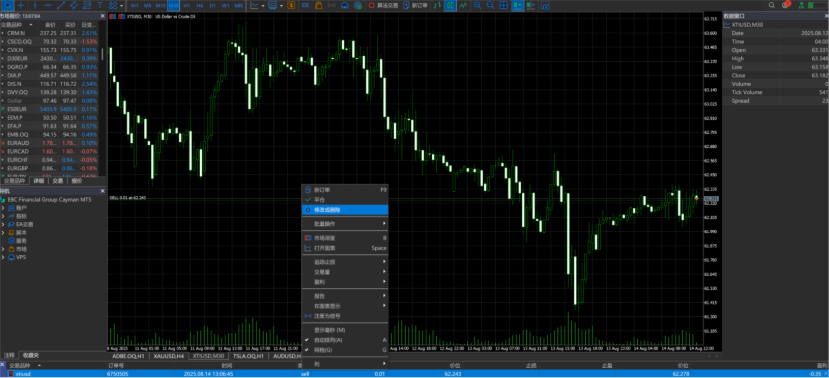Click the zoom in magnifier icon
This screenshot has width=829, height=378.
click(x=477, y=5)
